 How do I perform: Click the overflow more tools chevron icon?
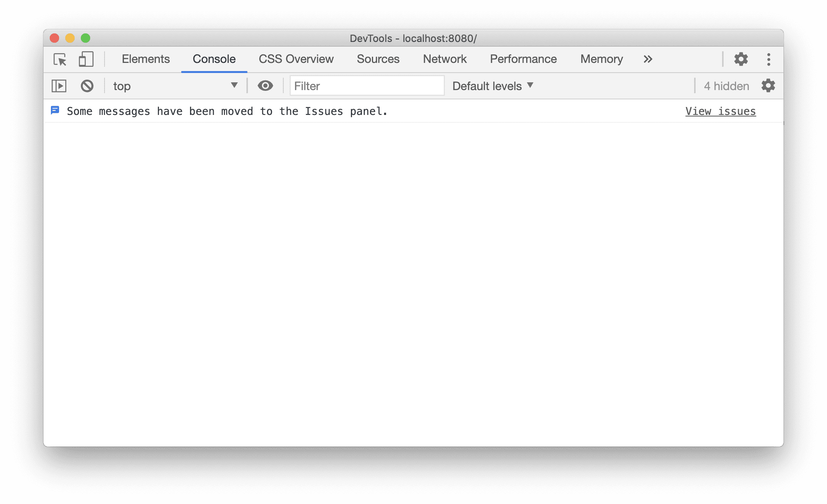coord(647,58)
